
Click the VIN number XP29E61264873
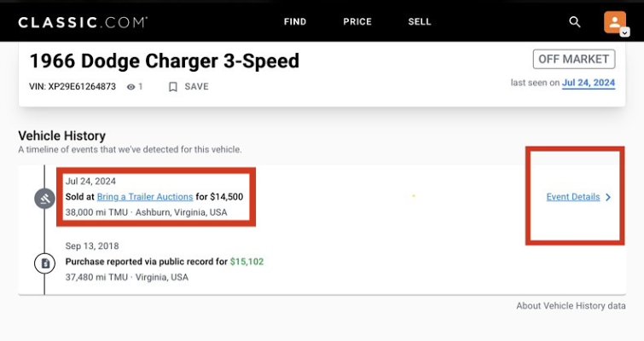pos(82,87)
